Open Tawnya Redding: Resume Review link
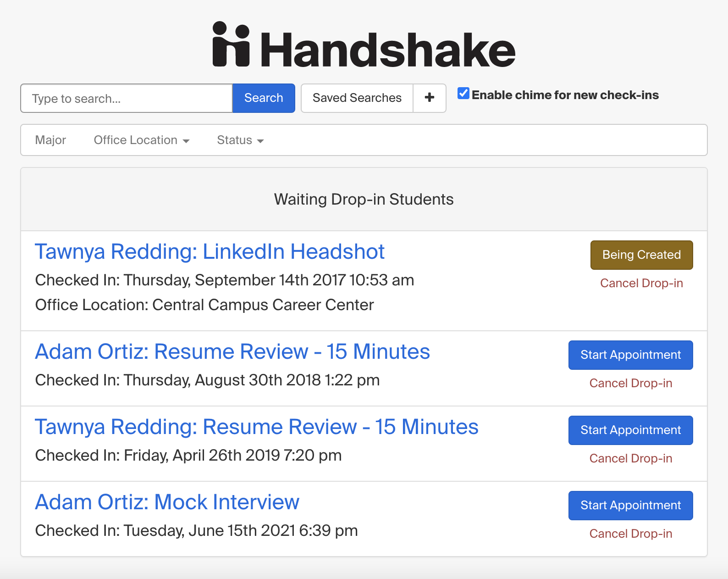 [257, 427]
